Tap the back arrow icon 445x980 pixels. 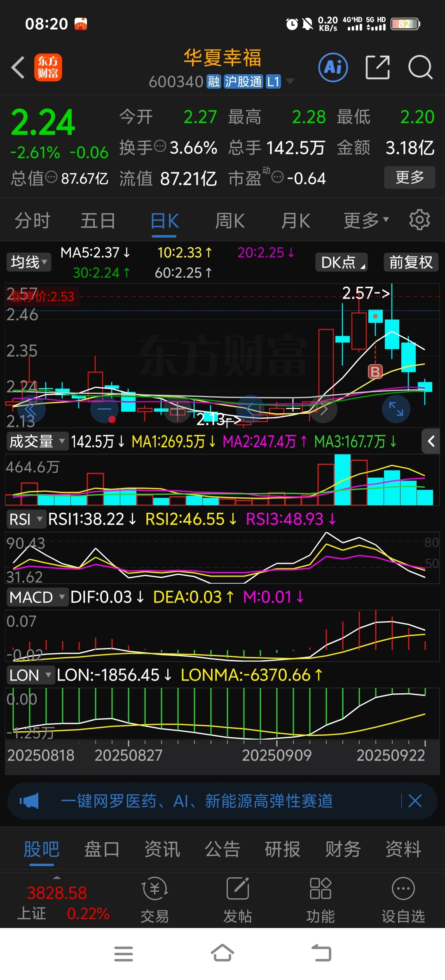click(x=18, y=67)
